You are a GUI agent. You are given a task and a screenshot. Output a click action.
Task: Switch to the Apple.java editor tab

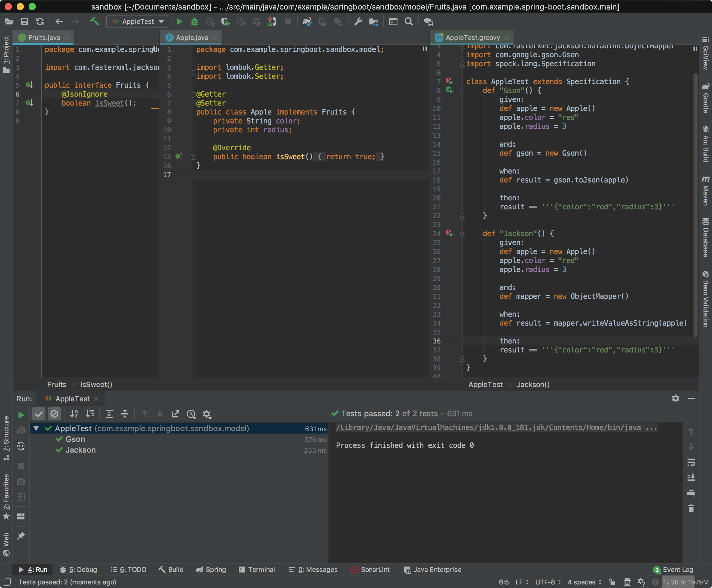(192, 38)
